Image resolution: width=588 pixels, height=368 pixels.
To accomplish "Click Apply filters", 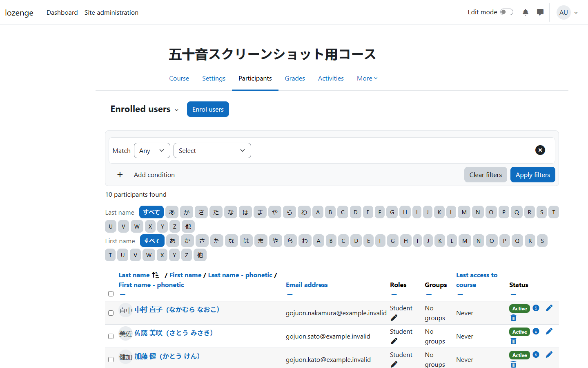I will (x=533, y=175).
